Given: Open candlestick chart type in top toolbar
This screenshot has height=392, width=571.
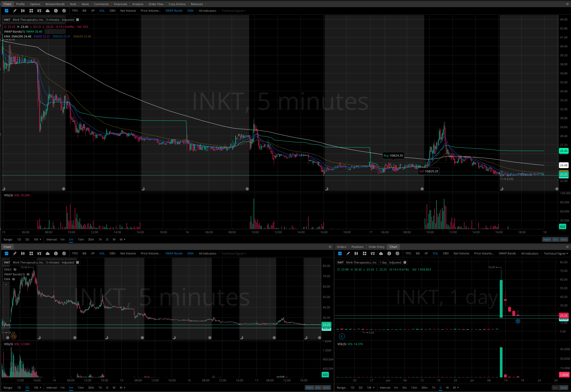Looking at the screenshot, I should (x=23, y=11).
